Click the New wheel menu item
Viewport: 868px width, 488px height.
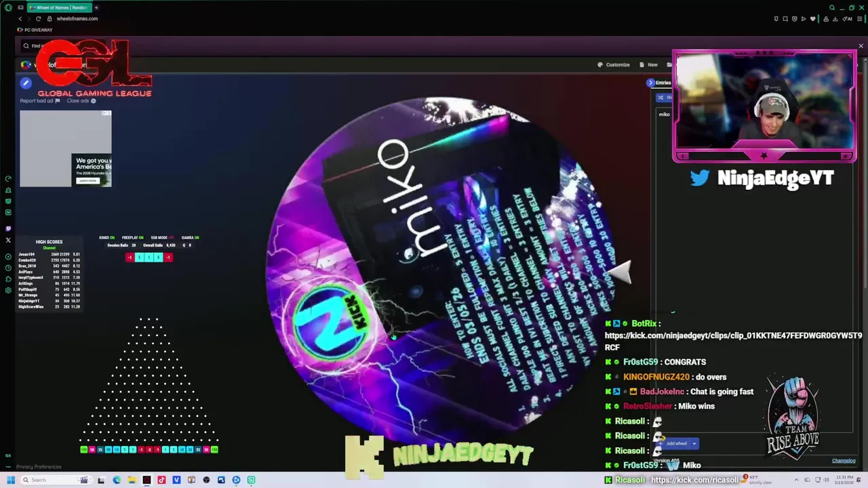649,65
